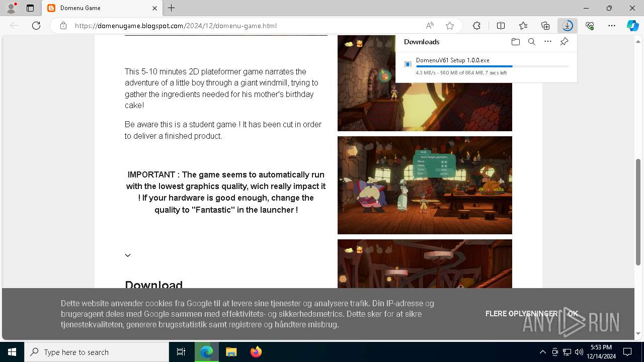Click the taskbar search box

click(x=97, y=352)
